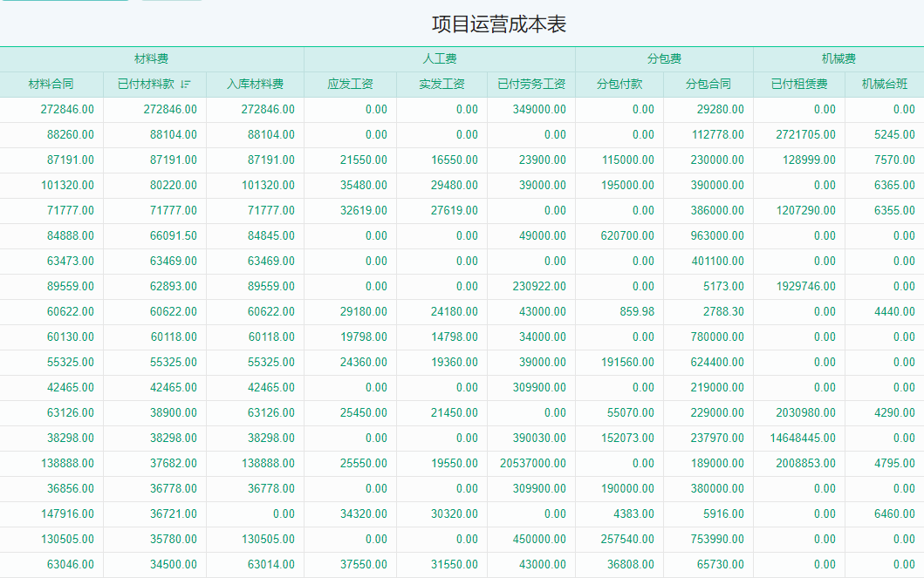Click the 分包费 group header
The image size is (924, 578).
664,59
